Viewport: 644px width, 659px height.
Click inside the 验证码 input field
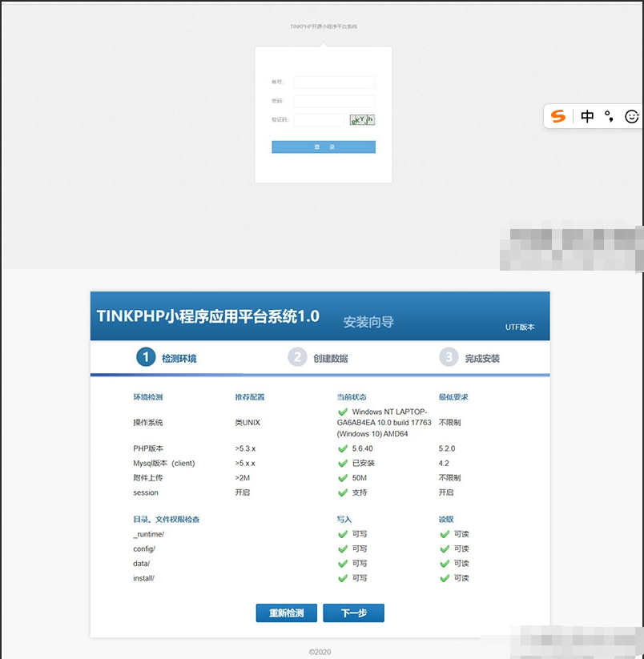click(320, 119)
